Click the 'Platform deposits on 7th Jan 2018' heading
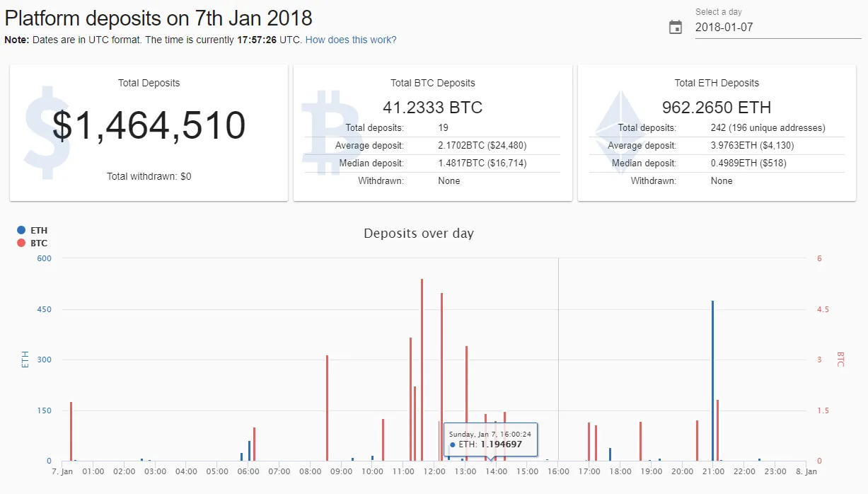Screen dimensions: 868x494 158,18
